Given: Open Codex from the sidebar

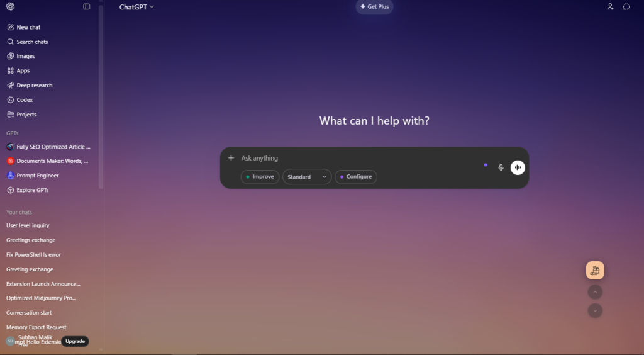Looking at the screenshot, I should 25,100.
